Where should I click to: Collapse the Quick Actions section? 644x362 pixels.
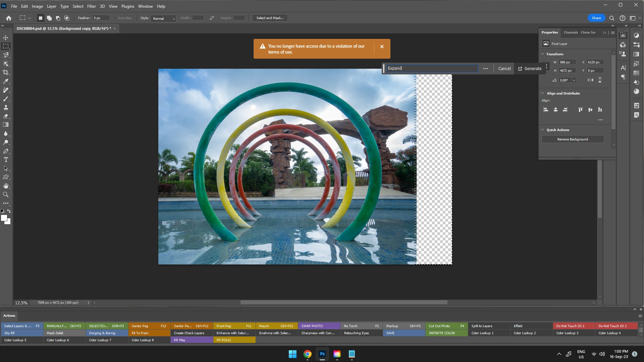tap(542, 130)
